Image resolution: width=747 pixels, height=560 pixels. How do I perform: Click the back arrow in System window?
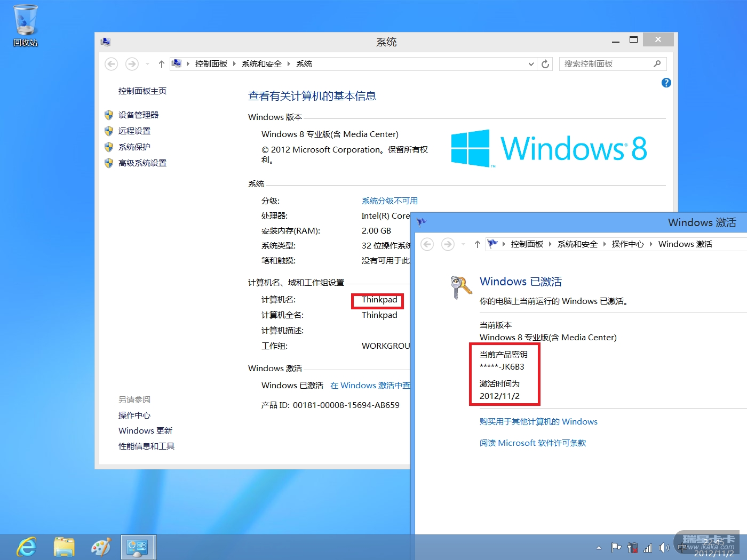tap(111, 64)
